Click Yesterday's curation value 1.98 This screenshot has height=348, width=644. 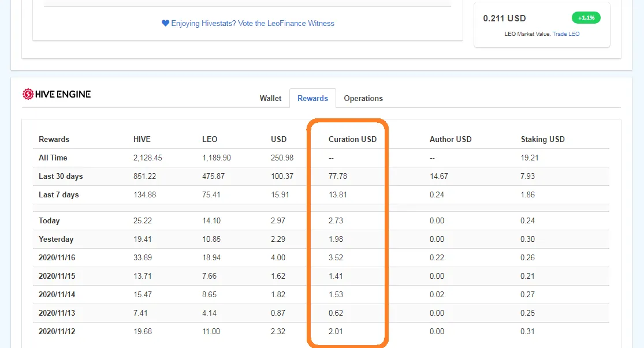(x=336, y=240)
